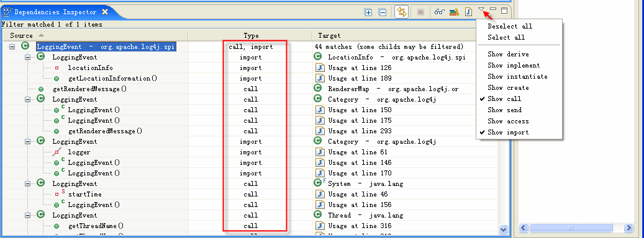644x238 pixels.
Task: Select the locationInfo field row
Action: point(90,68)
